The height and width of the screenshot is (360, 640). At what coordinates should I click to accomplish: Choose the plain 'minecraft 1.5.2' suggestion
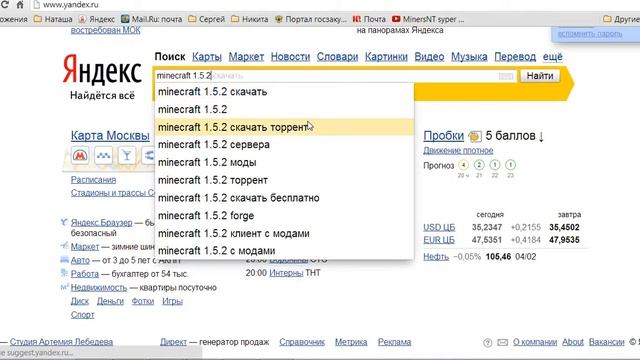coord(284,109)
